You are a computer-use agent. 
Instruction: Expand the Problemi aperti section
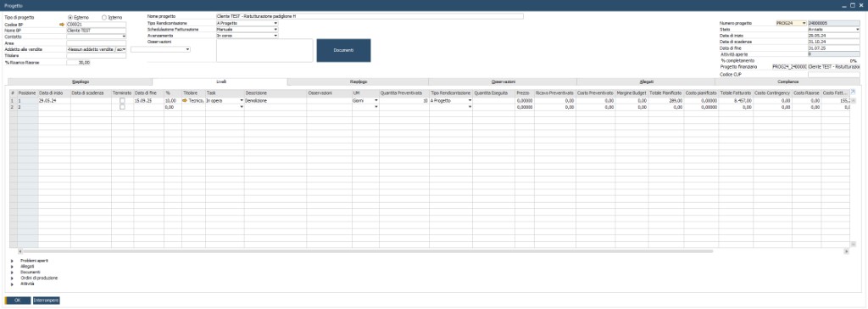12,260
